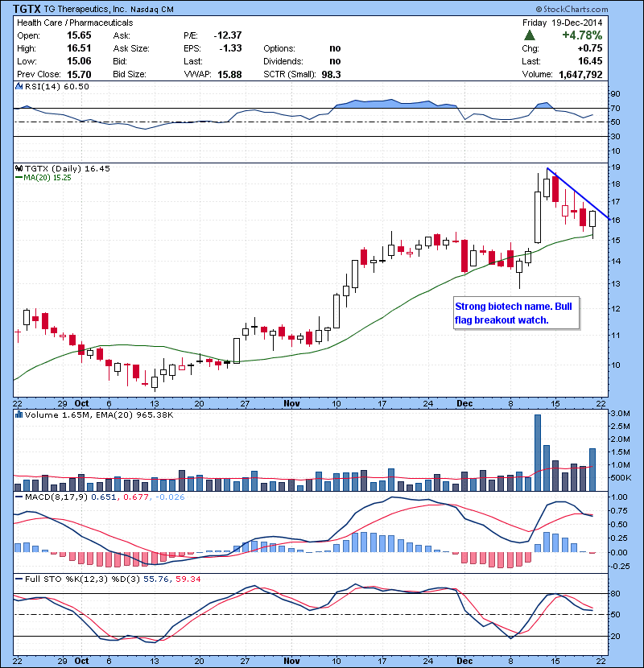Image resolution: width=644 pixels, height=668 pixels.
Task: Click the 3.0M volume axis label
Action: pyautogui.click(x=620, y=413)
